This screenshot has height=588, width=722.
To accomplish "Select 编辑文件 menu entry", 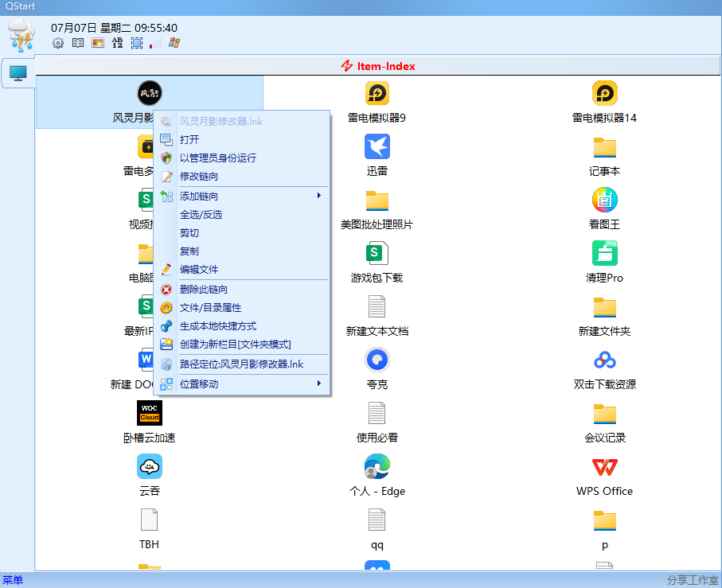I will click(242, 270).
